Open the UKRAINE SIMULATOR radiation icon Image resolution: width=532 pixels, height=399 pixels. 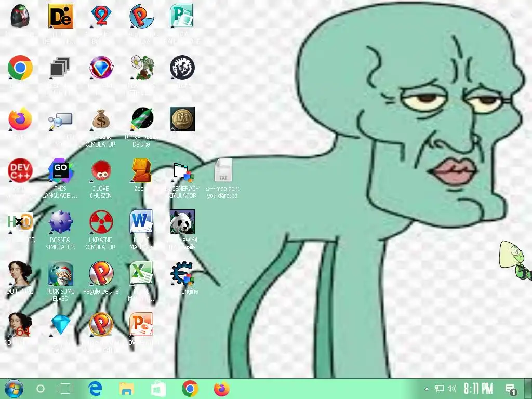[101, 222]
